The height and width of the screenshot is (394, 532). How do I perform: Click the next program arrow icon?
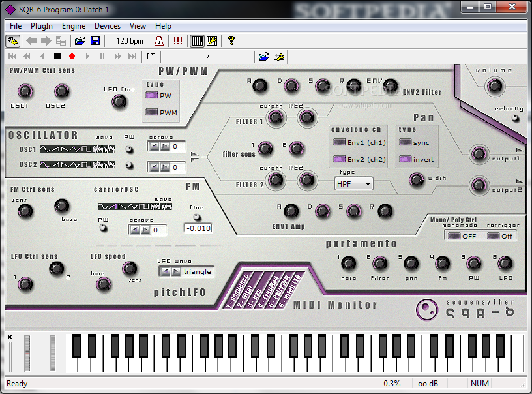(46, 41)
